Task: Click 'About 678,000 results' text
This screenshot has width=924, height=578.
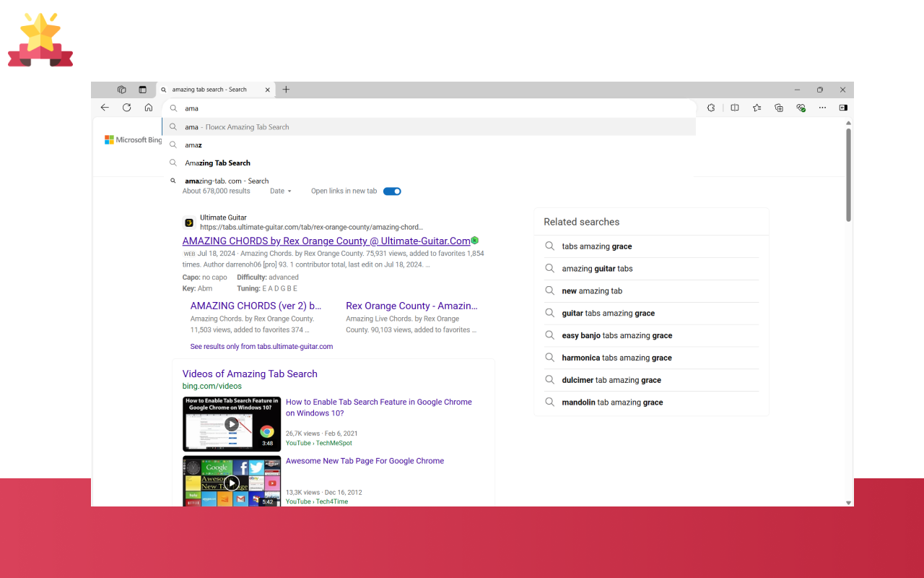Action: pyautogui.click(x=217, y=191)
